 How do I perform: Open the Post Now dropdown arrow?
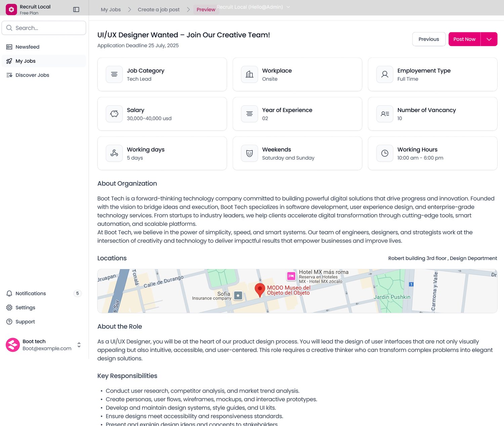[489, 39]
